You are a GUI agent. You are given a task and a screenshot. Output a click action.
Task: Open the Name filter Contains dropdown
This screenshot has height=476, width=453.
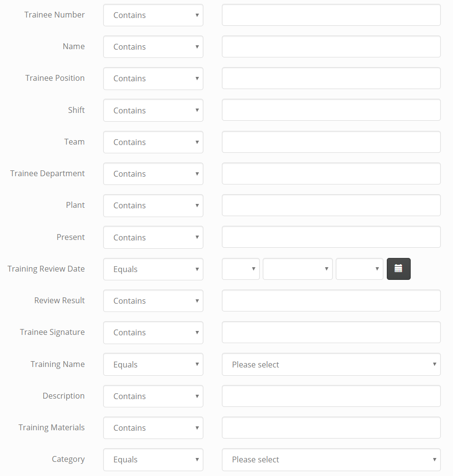click(153, 47)
